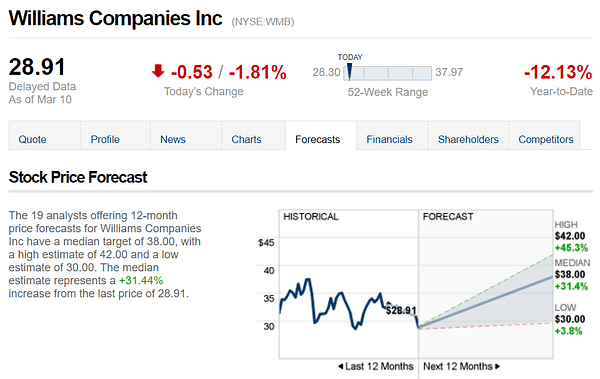Click the LOW $30.00 forecast label

click(x=570, y=319)
